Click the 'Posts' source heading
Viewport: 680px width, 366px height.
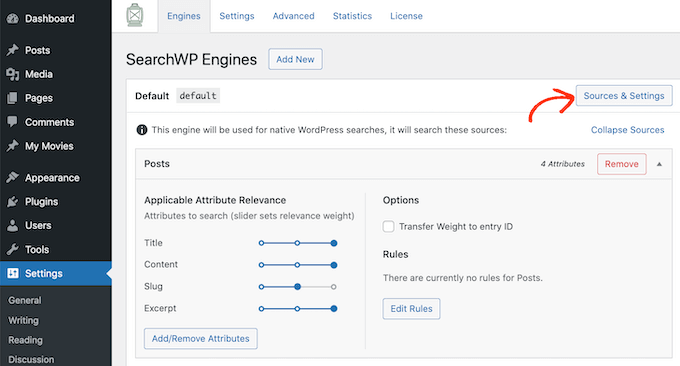click(x=157, y=163)
